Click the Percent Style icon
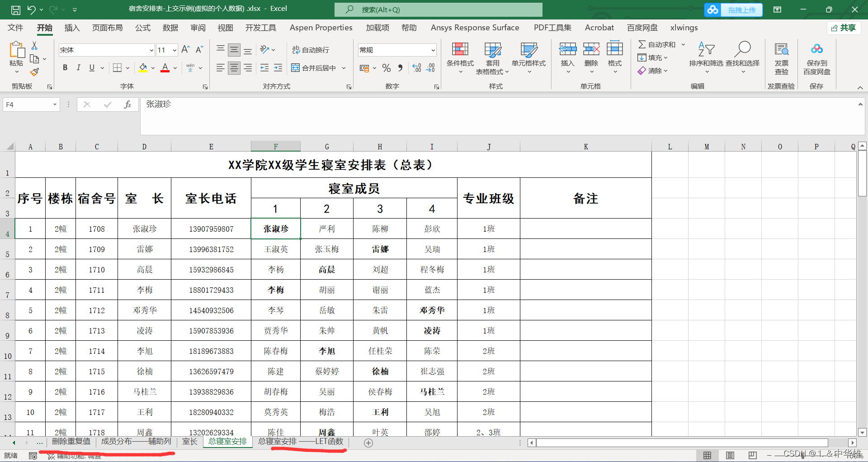Viewport: 868px width, 462px height. 386,68
